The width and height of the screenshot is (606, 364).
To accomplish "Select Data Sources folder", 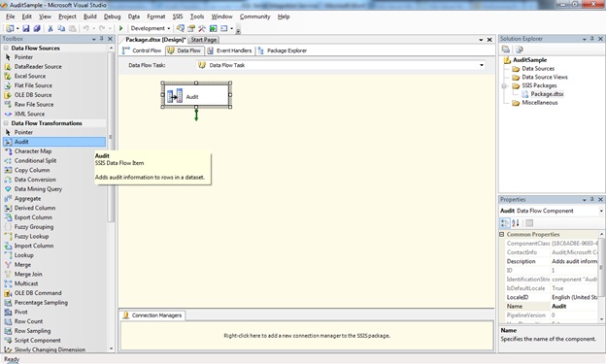I will 538,68.
